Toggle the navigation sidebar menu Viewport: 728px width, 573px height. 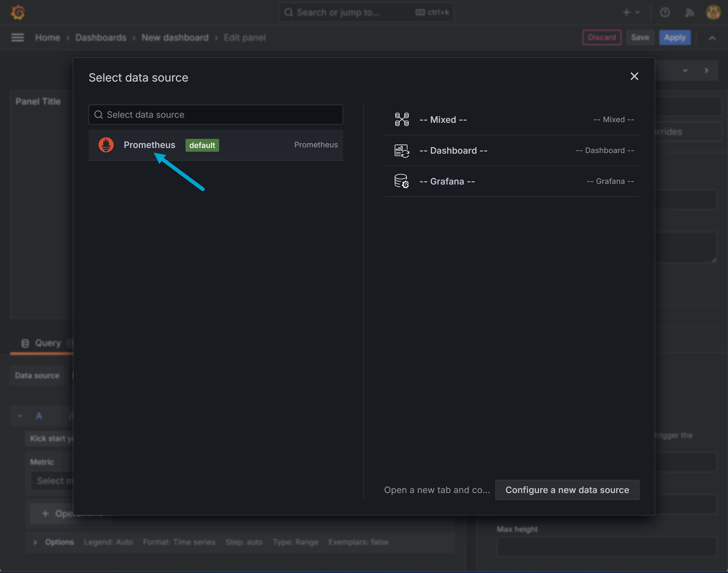17,37
